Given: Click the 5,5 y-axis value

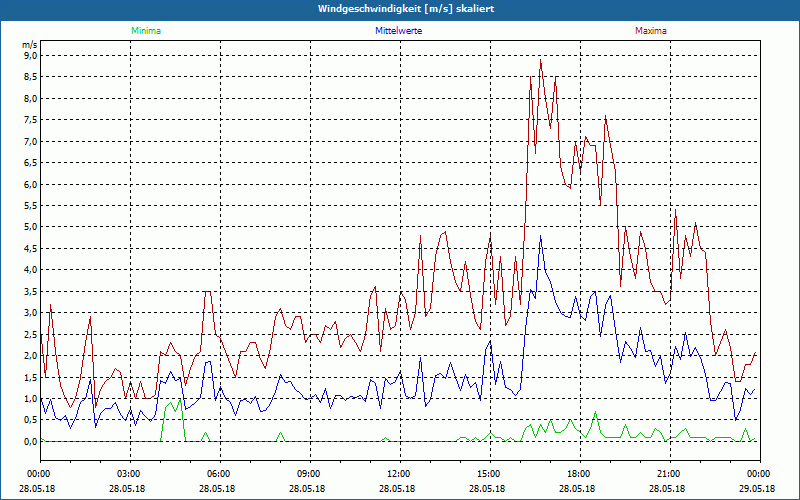Looking at the screenshot, I should [32, 206].
